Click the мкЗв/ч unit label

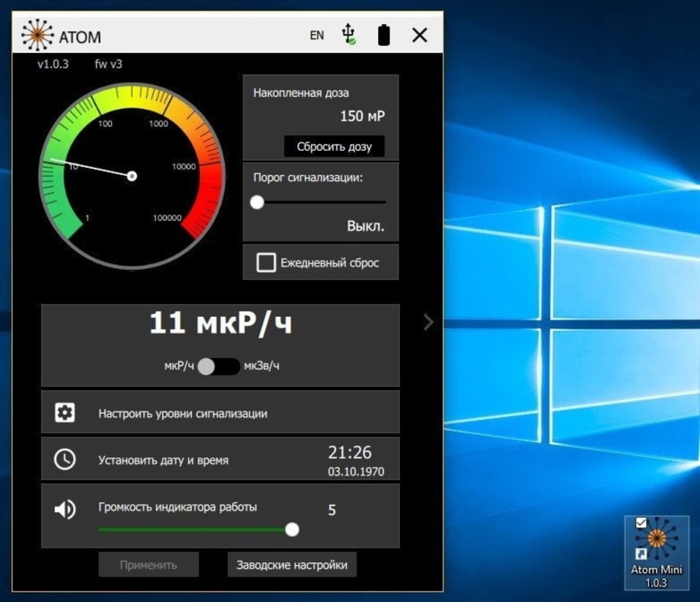[x=262, y=366]
